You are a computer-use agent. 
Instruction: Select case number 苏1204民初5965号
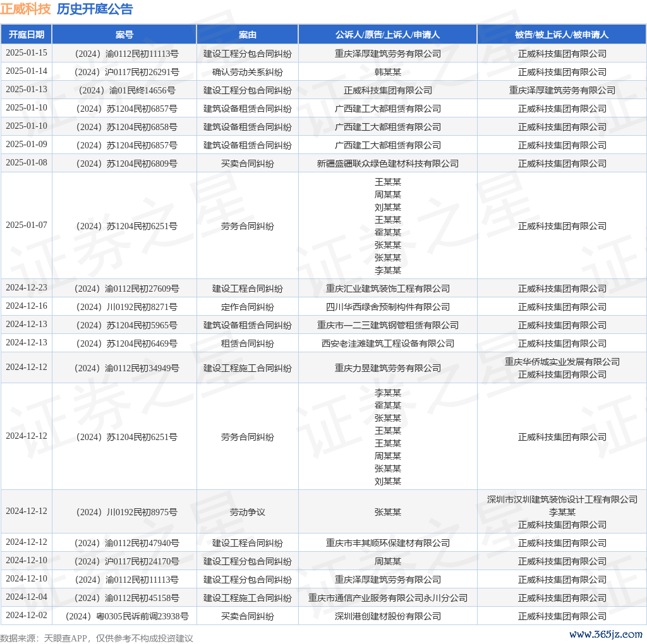point(127,325)
